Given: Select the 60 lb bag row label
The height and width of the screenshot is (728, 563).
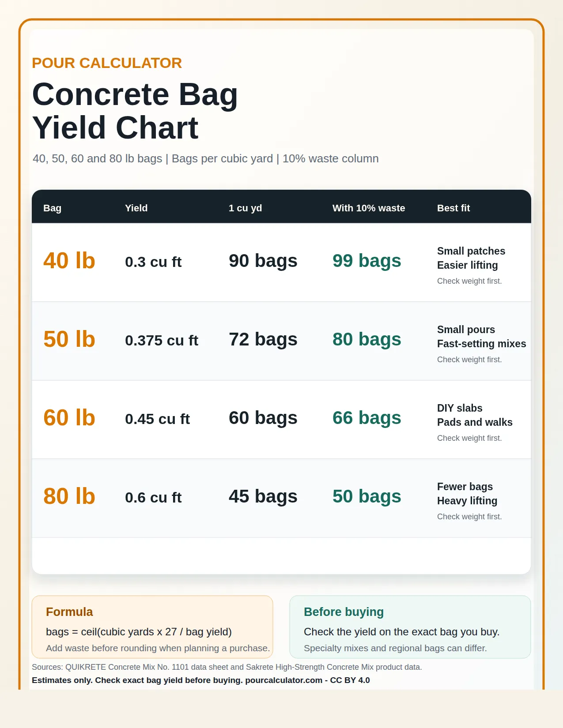Looking at the screenshot, I should (69, 417).
